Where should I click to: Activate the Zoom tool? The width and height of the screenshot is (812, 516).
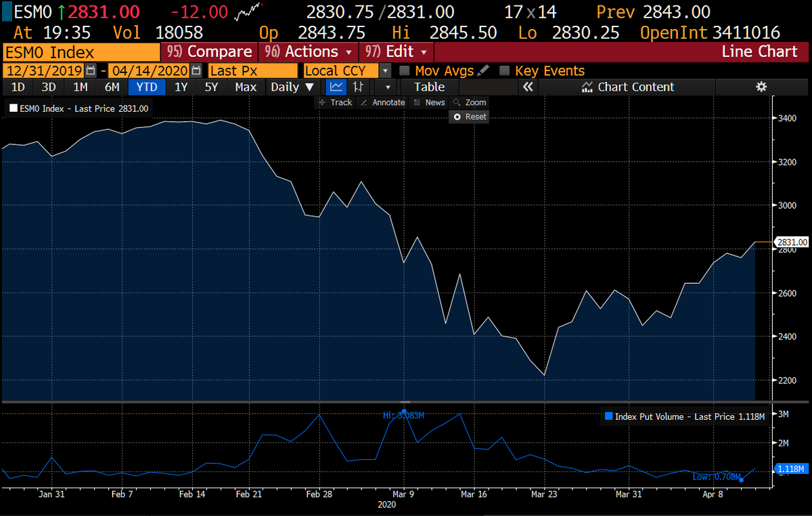pyautogui.click(x=470, y=102)
